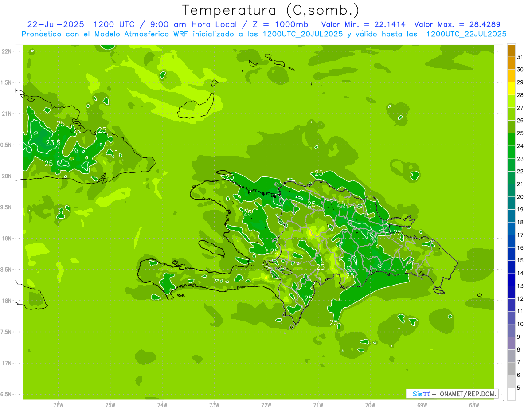Pick the orange legend swatch between 29 and 30

[511, 76]
